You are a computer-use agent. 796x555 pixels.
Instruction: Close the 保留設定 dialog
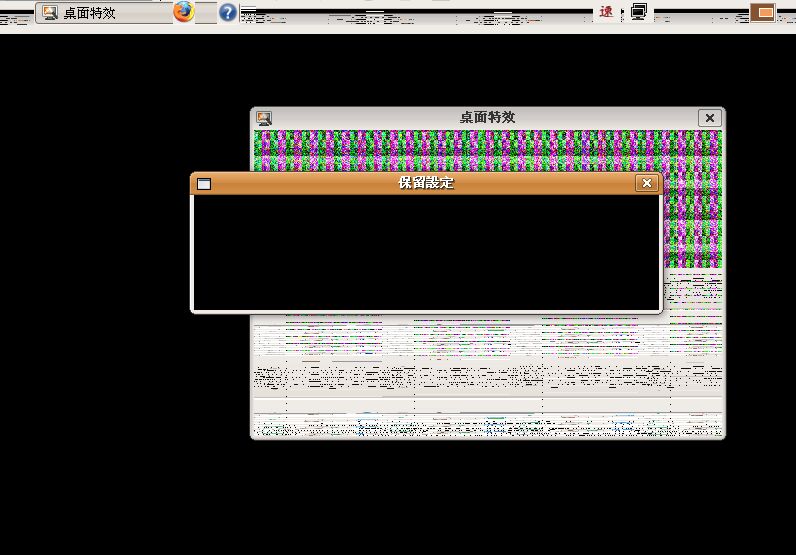pos(647,183)
